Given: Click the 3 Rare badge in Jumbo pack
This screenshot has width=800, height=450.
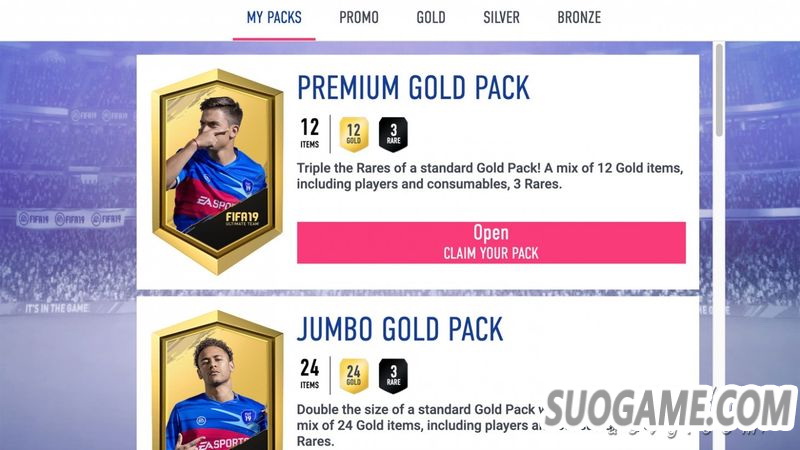Looking at the screenshot, I should pyautogui.click(x=393, y=376).
